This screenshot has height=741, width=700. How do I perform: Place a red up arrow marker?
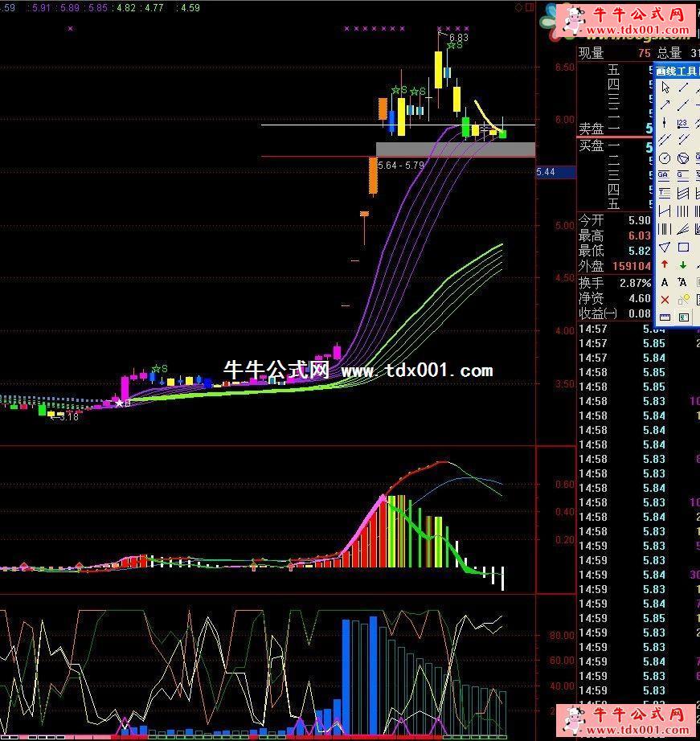665,264
